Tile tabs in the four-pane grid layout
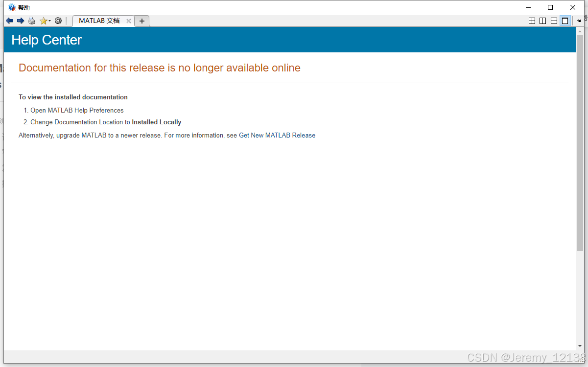Viewport: 588px width, 367px height. tap(532, 21)
